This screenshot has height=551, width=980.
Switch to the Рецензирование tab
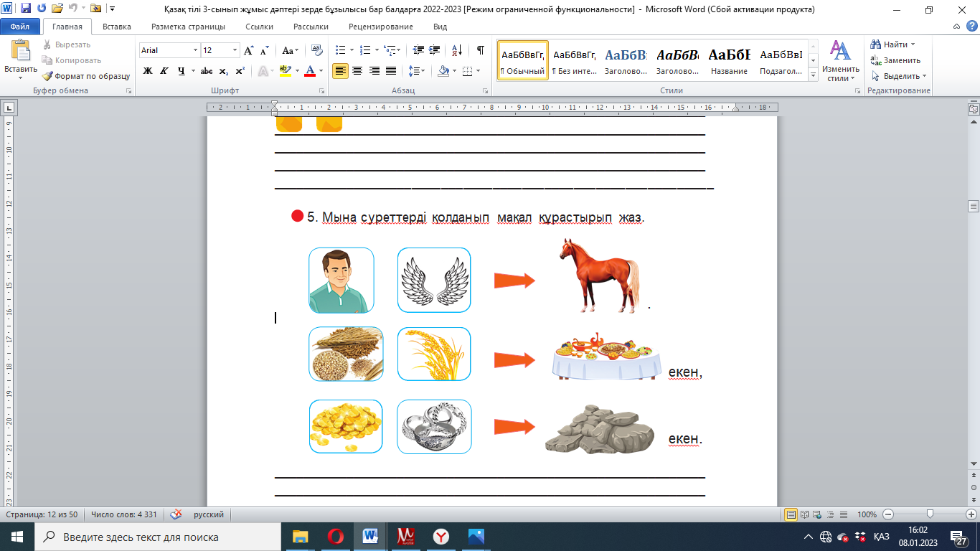click(x=381, y=27)
